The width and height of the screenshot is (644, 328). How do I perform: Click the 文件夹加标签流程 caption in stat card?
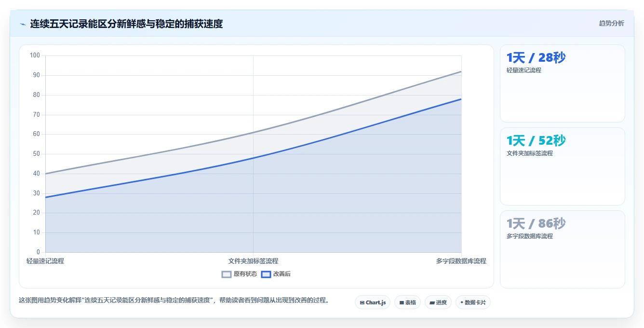coord(530,153)
